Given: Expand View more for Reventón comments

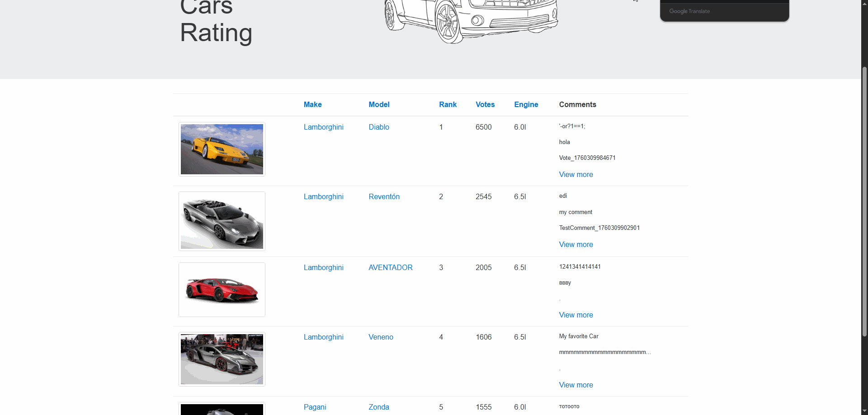Looking at the screenshot, I should point(576,244).
